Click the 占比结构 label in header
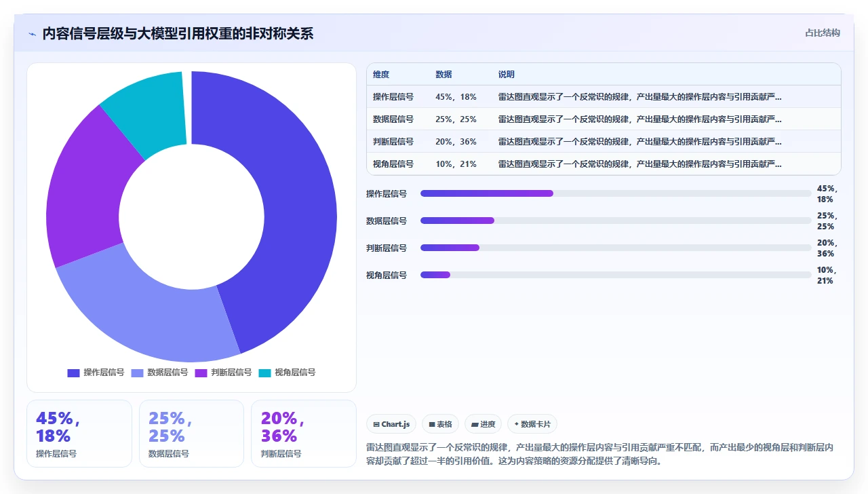This screenshot has width=868, height=494. [x=823, y=33]
